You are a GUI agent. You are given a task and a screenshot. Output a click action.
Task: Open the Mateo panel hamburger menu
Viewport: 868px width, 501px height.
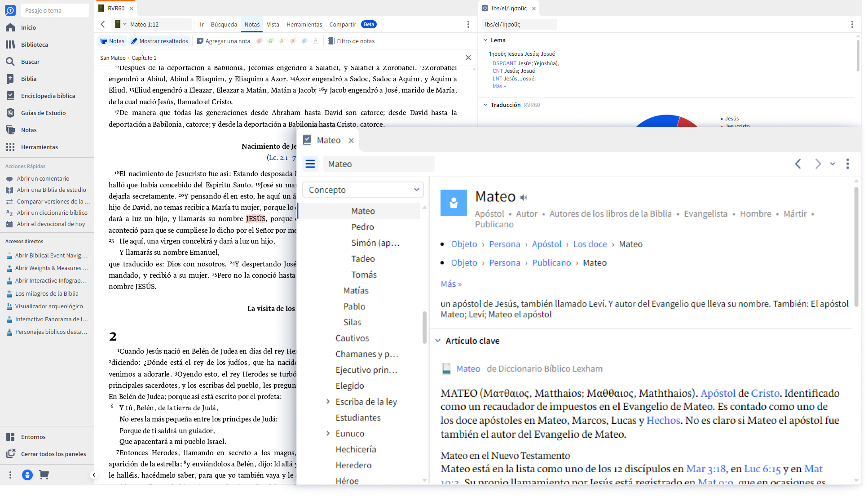(310, 164)
